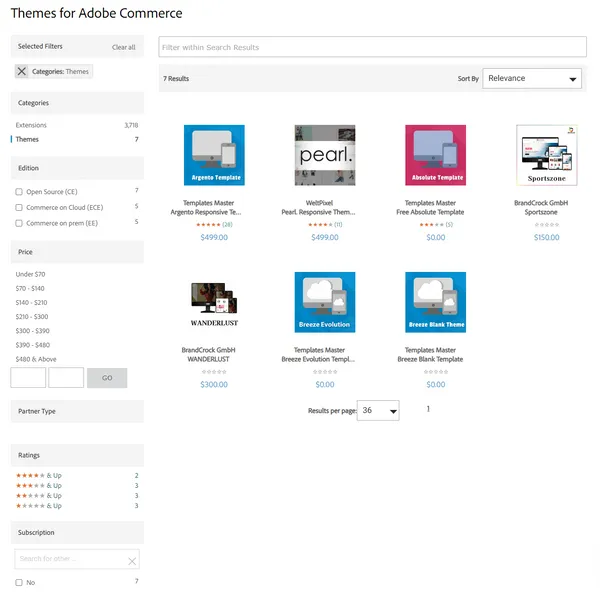Image resolution: width=600 pixels, height=600 pixels.
Task: Select the Extensions category
Action: coord(31,125)
